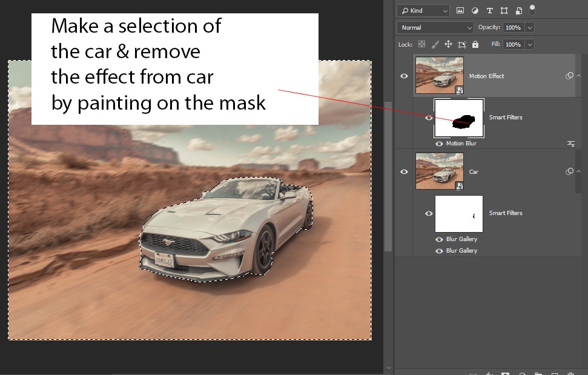Filter layers by pixel layer icon
The width and height of the screenshot is (588, 375).
460,10
